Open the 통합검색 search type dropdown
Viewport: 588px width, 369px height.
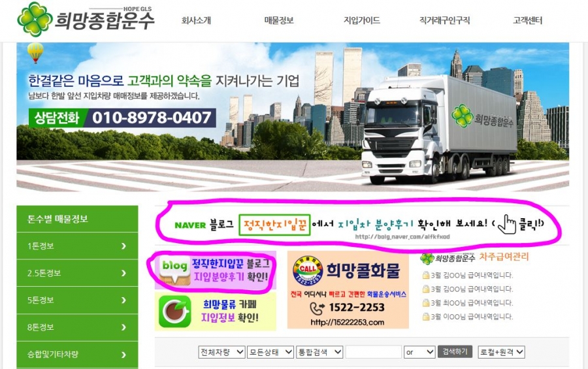tap(319, 352)
